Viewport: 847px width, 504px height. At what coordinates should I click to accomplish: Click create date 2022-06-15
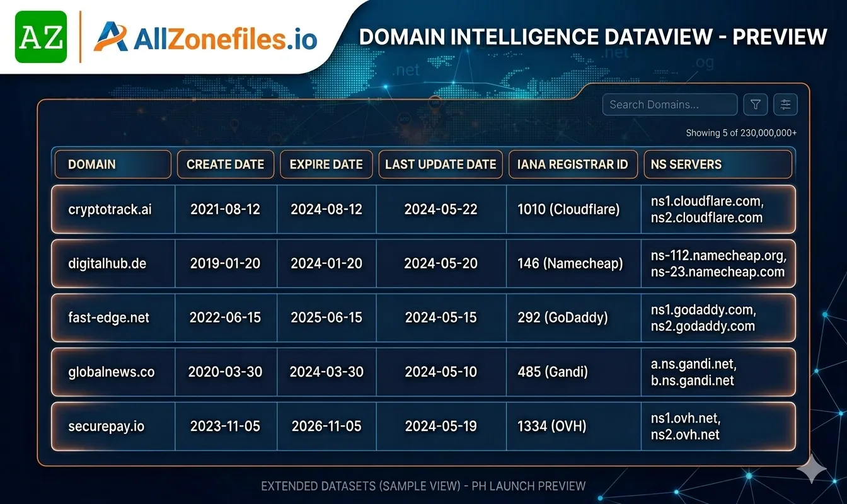[x=225, y=318]
